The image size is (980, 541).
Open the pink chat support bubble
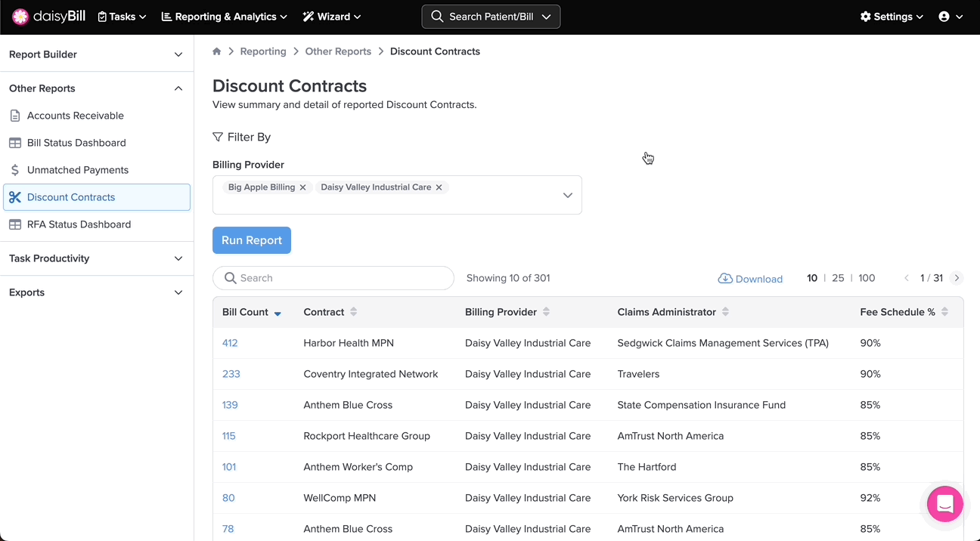(x=944, y=504)
